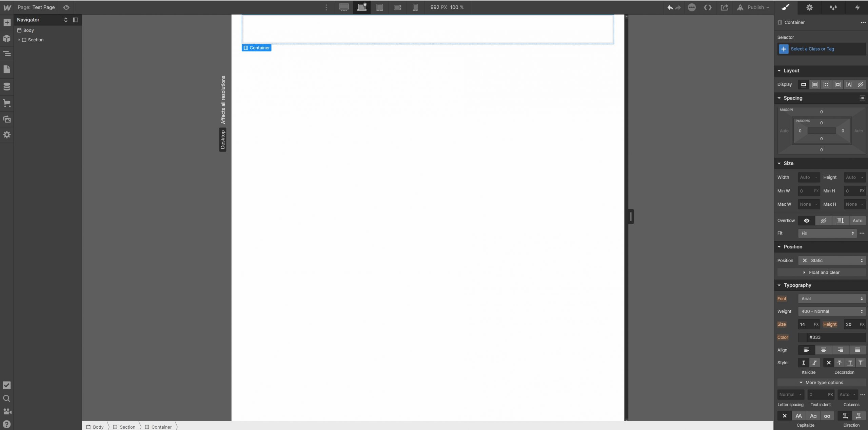Collapse More type options

point(822,383)
